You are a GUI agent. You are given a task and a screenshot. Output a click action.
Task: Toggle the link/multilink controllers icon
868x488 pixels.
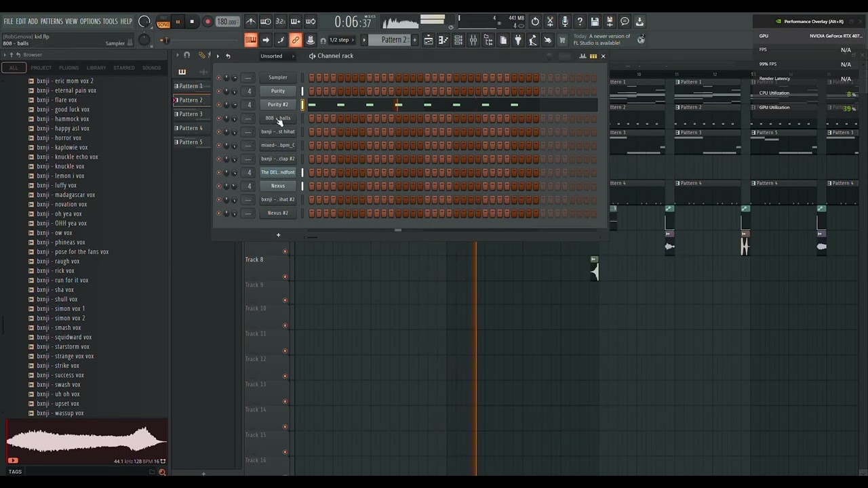[x=296, y=40]
